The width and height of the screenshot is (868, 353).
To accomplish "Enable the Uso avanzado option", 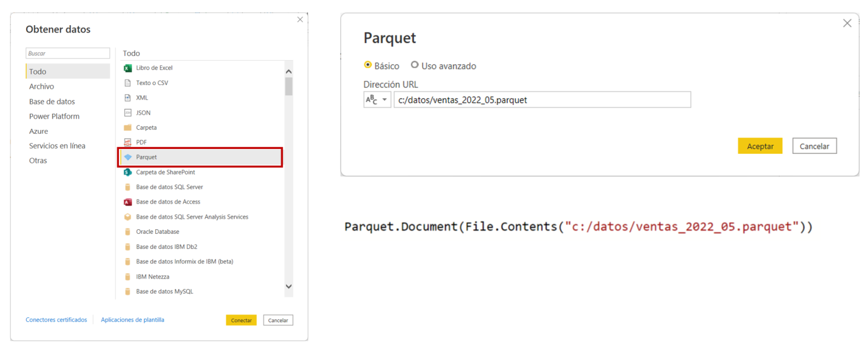I will pyautogui.click(x=415, y=65).
